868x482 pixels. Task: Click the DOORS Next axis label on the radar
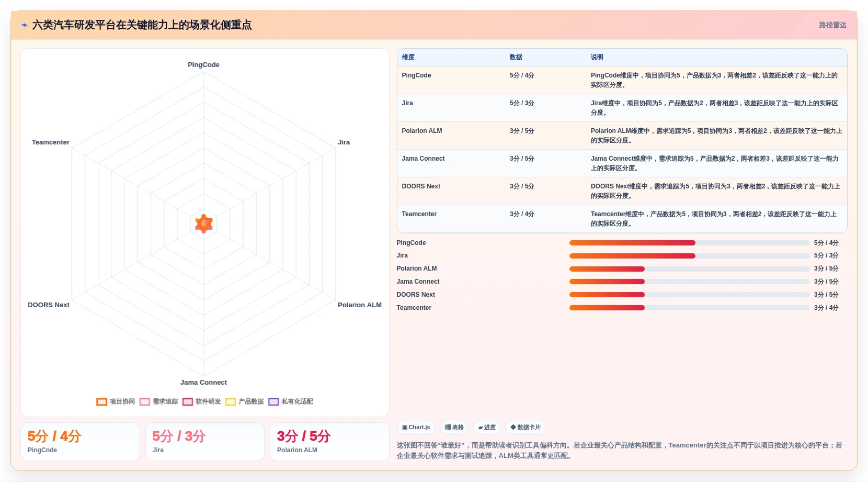49,305
